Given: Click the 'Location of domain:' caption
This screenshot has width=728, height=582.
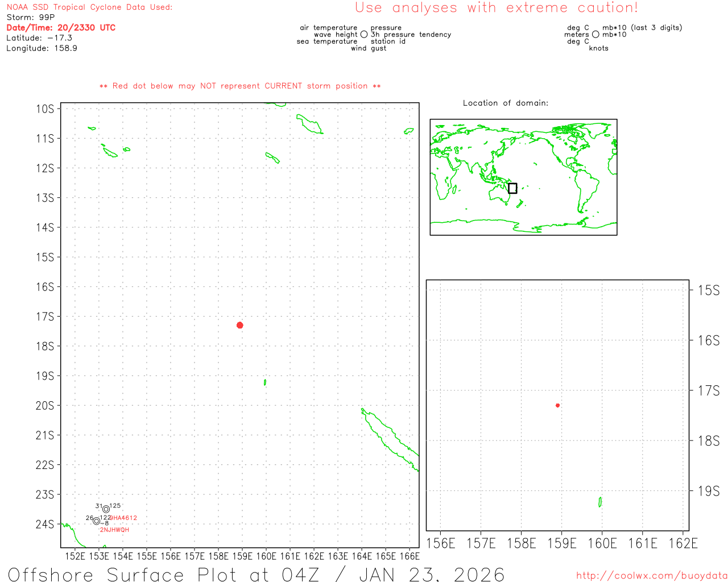Looking at the screenshot, I should (x=506, y=103).
